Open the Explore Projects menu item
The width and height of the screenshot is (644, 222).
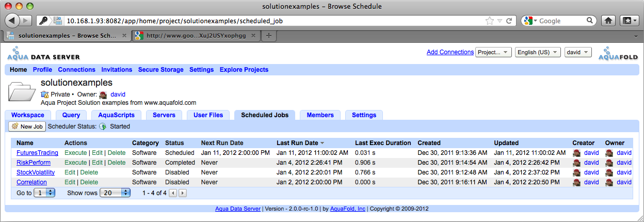pos(244,70)
